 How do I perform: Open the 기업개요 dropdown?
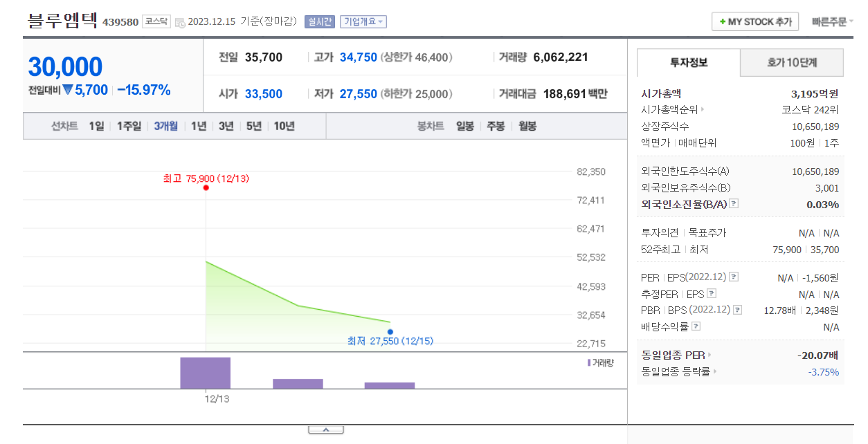[364, 21]
